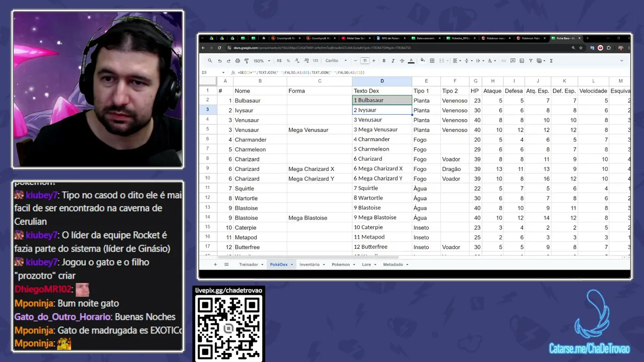
Task: Open the horizontal align dropdown
Action: pos(457,61)
